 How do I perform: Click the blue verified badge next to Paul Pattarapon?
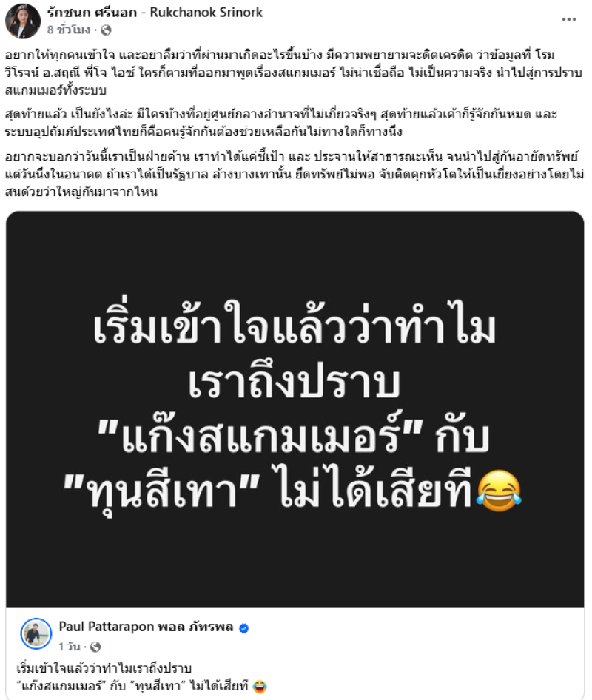tap(243, 628)
